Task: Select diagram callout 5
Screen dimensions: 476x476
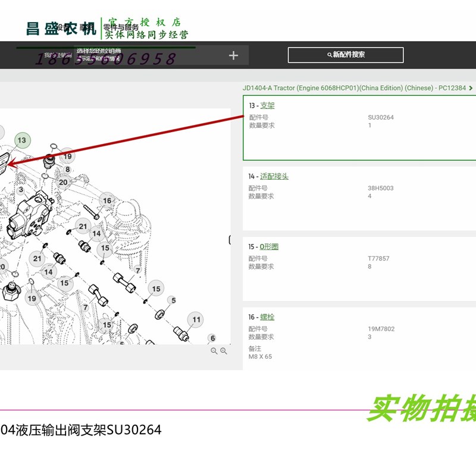Action: coord(173,300)
